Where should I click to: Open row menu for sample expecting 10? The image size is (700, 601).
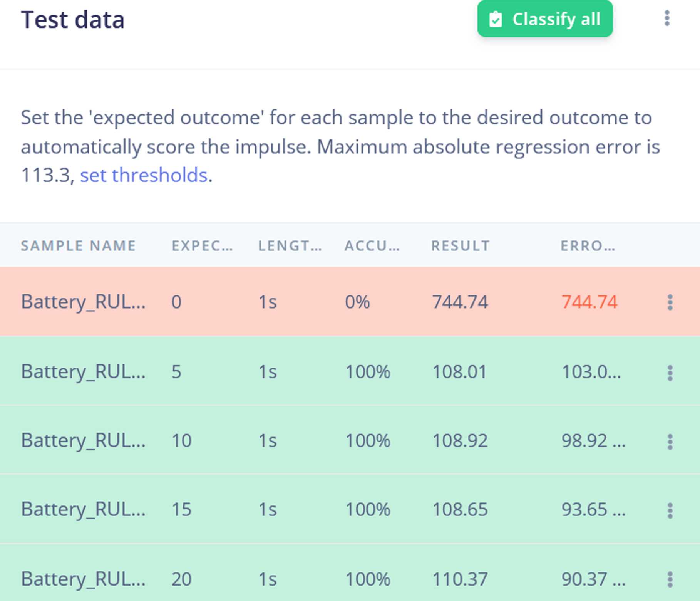click(670, 442)
